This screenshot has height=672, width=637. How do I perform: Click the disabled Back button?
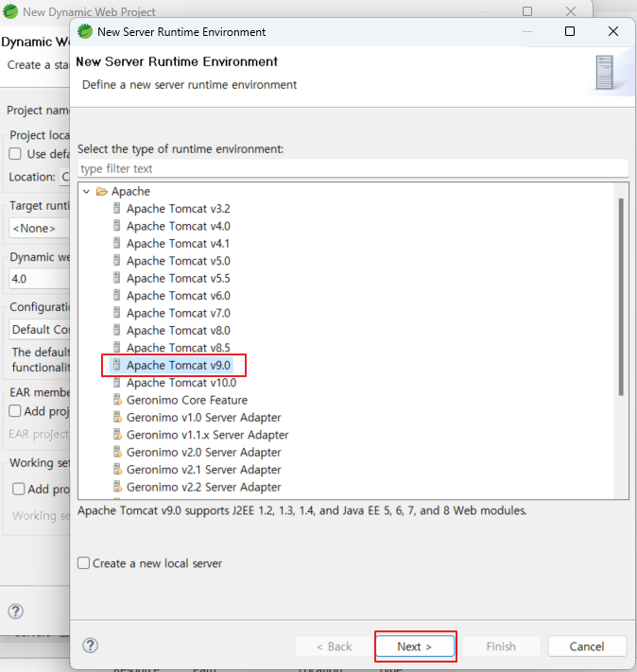point(334,646)
